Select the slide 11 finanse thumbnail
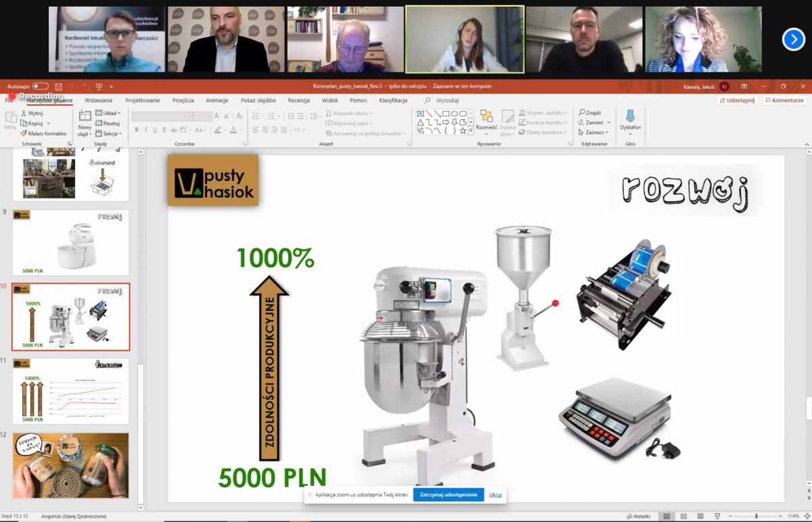Image resolution: width=812 pixels, height=522 pixels. (x=70, y=391)
